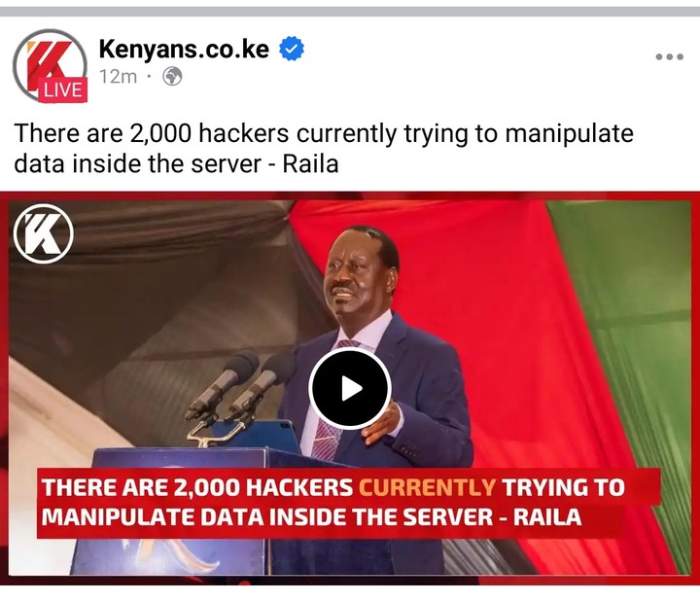Click the gray divider bar above the post
This screenshot has width=700, height=601.
(x=350, y=12)
